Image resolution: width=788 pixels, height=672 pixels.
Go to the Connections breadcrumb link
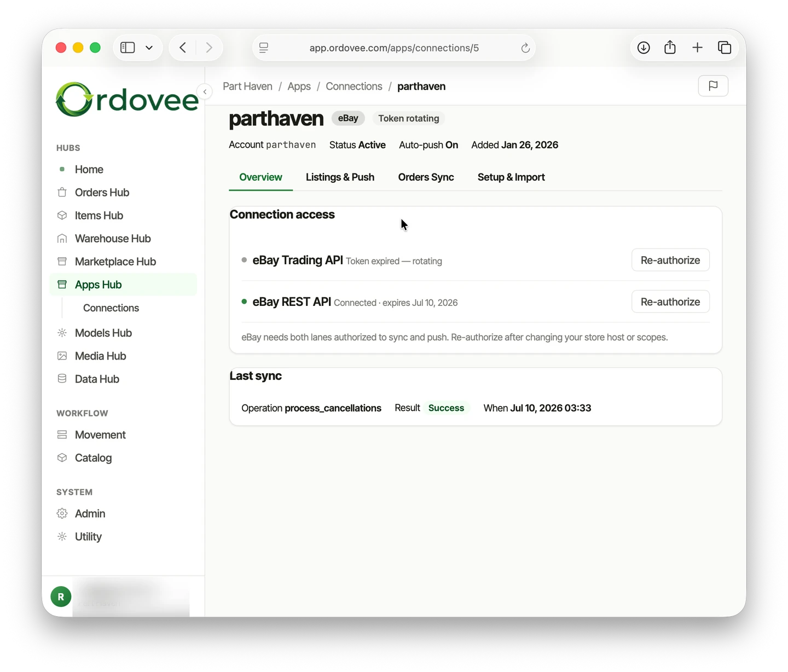(x=354, y=86)
